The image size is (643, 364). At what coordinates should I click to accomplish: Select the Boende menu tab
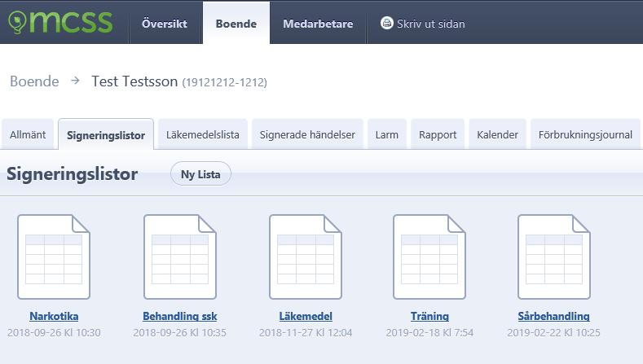click(236, 24)
